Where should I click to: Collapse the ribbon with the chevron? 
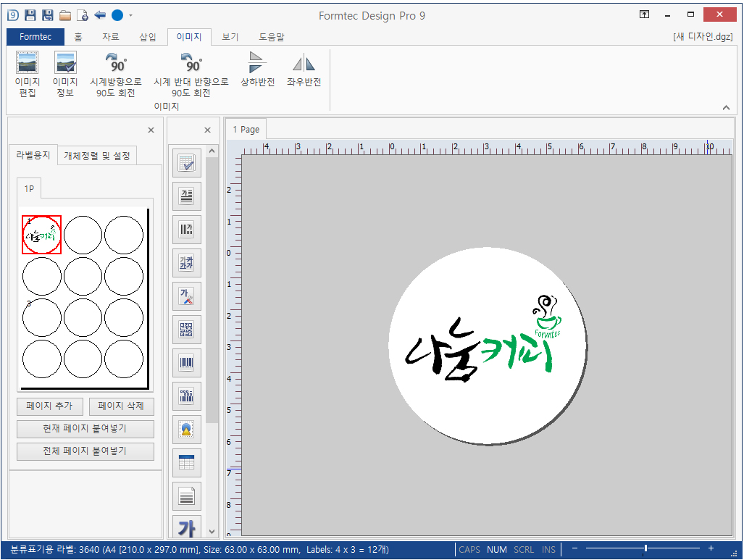[726, 108]
